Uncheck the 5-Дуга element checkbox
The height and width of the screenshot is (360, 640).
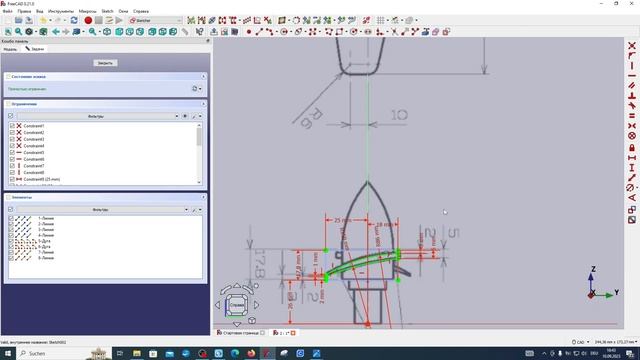11,241
